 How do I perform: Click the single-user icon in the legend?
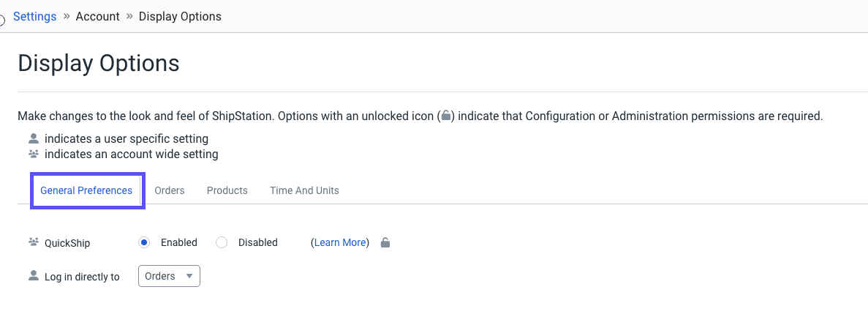pos(33,138)
